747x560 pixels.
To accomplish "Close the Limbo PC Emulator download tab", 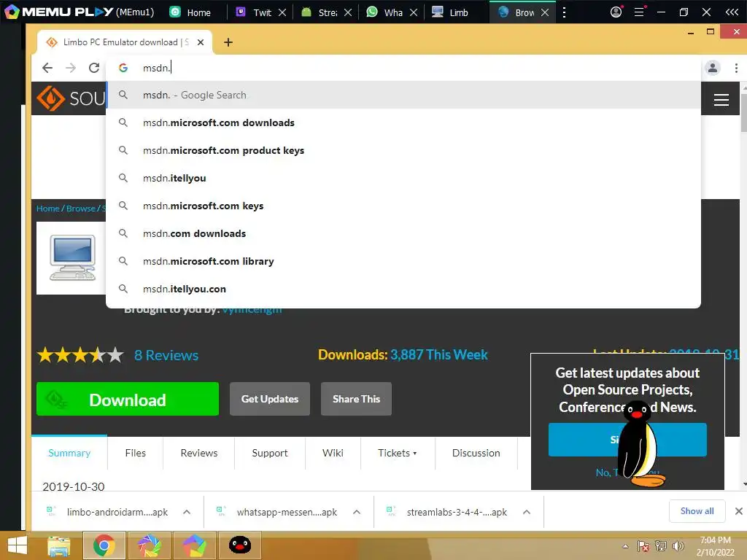I will point(201,42).
